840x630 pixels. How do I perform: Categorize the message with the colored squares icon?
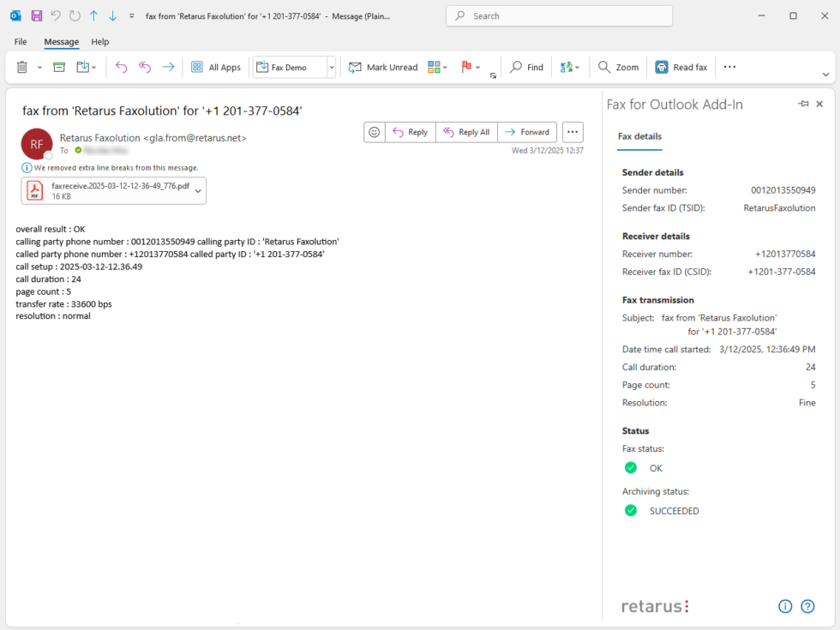pos(434,67)
